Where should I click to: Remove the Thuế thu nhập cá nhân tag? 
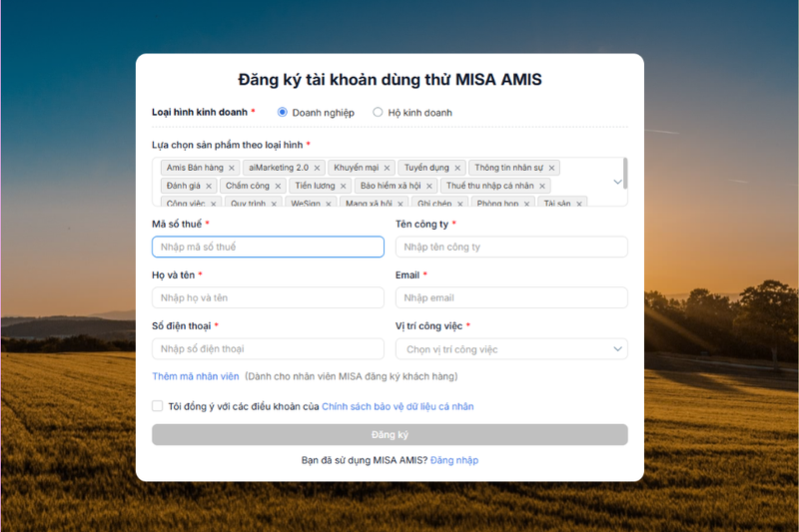click(x=542, y=186)
